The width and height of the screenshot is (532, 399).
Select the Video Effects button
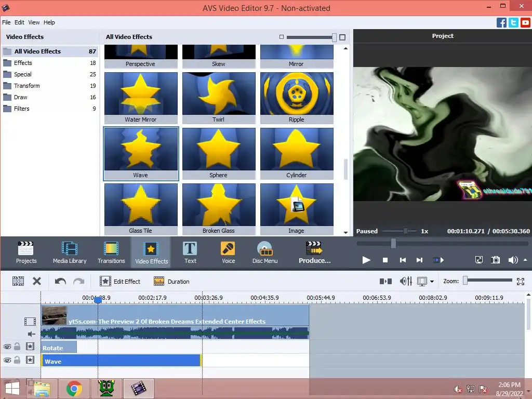pos(151,252)
